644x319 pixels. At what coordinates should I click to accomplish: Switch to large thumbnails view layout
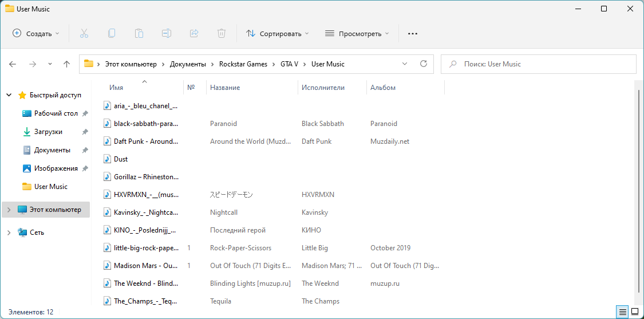(x=634, y=312)
